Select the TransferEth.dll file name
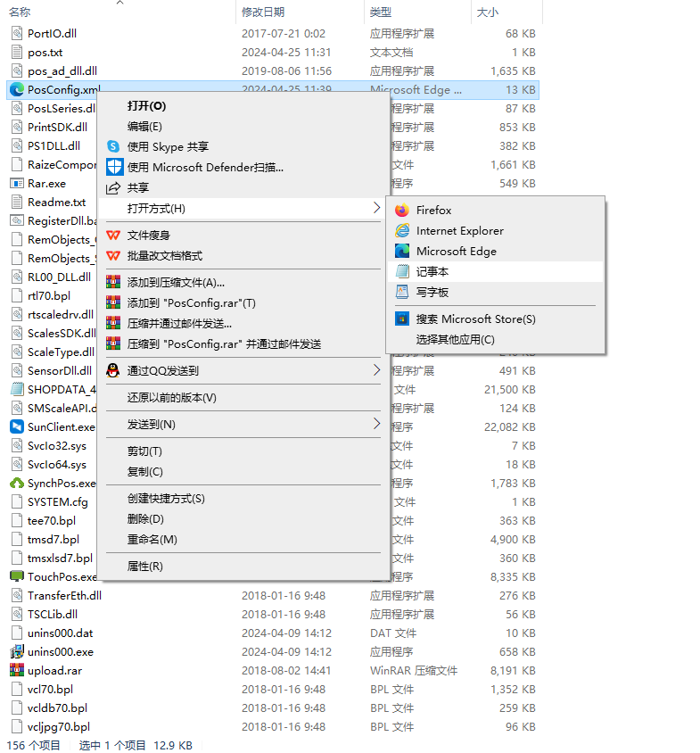This screenshot has width=700, height=753. [x=64, y=595]
